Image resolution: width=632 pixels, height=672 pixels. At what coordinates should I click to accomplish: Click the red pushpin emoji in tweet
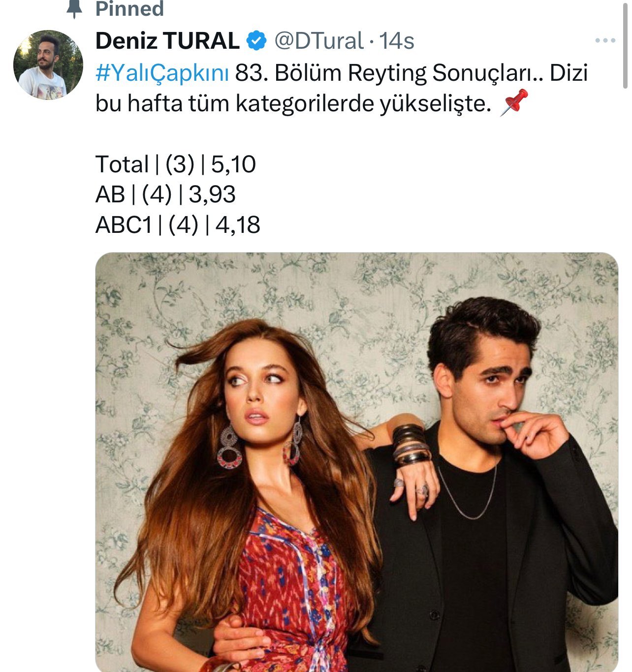pos(513,103)
